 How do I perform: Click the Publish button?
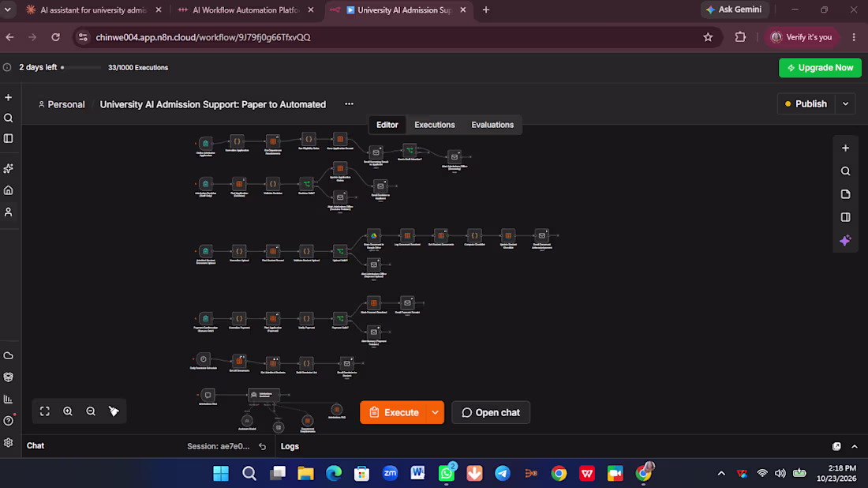coord(806,104)
